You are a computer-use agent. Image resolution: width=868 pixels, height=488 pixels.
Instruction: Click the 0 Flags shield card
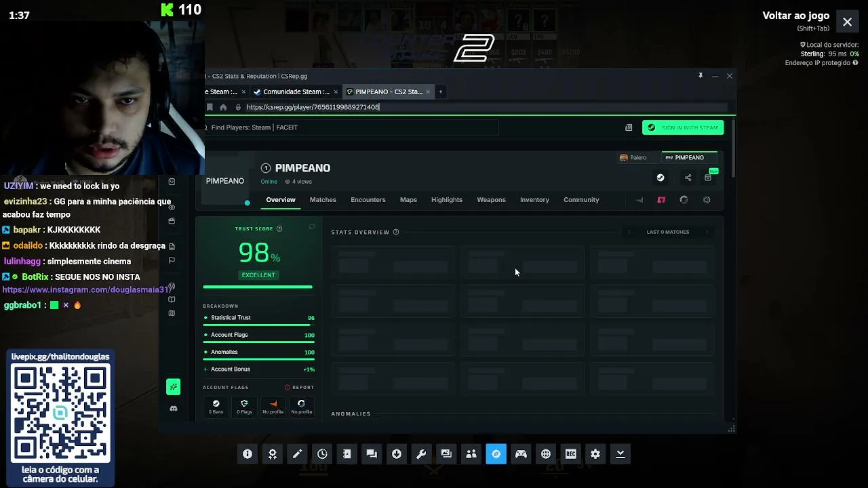245,407
